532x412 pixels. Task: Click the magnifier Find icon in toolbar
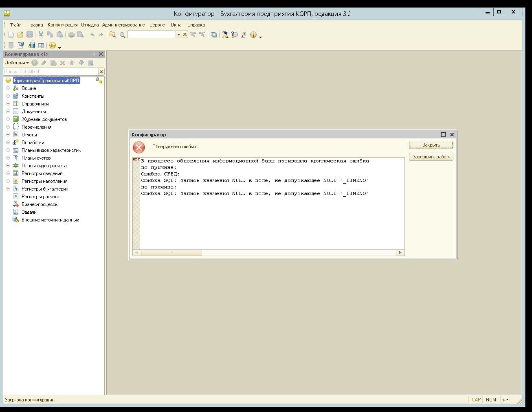click(122, 35)
